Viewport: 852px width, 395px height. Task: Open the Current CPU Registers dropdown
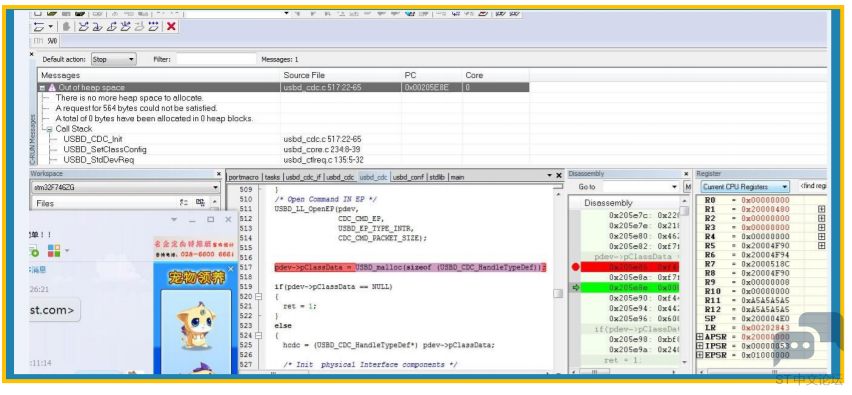click(x=745, y=187)
